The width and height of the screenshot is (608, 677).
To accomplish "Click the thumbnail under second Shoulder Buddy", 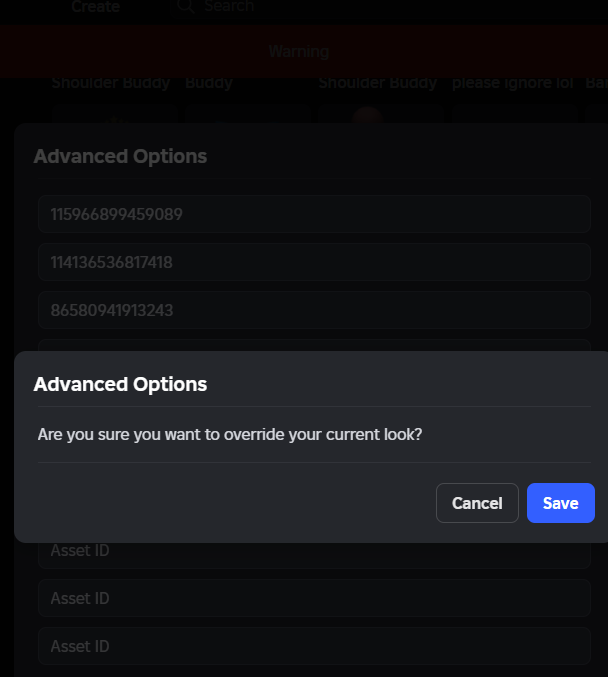I will 381,114.
